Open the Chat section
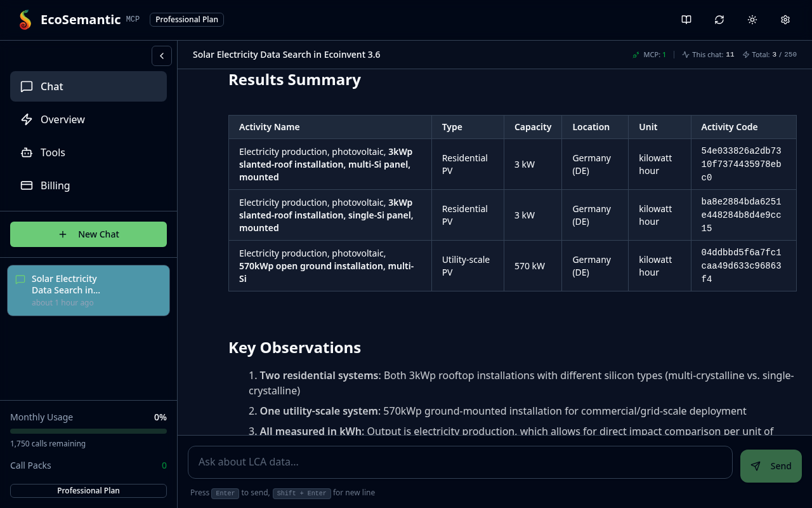Viewport: 812px width, 508px height. point(88,86)
